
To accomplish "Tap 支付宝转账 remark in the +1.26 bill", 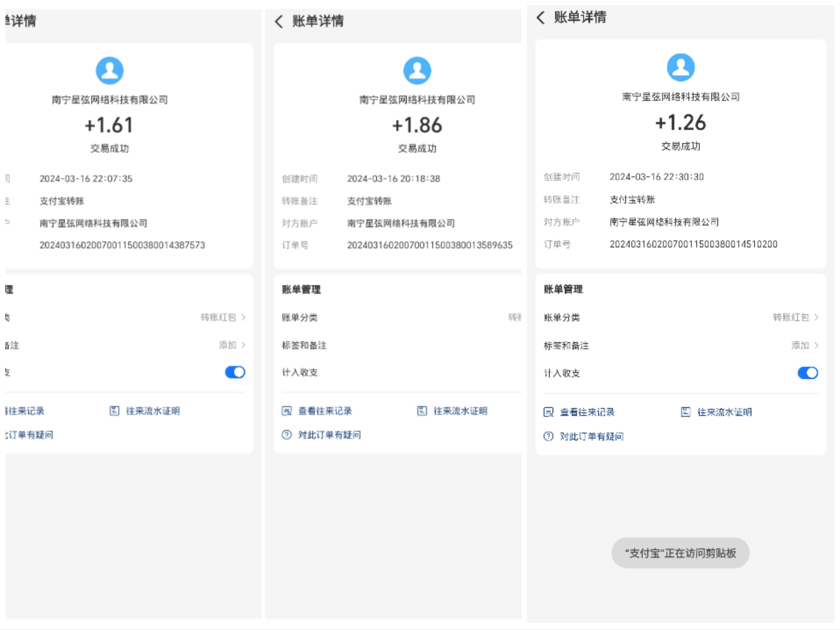I will pos(632,200).
